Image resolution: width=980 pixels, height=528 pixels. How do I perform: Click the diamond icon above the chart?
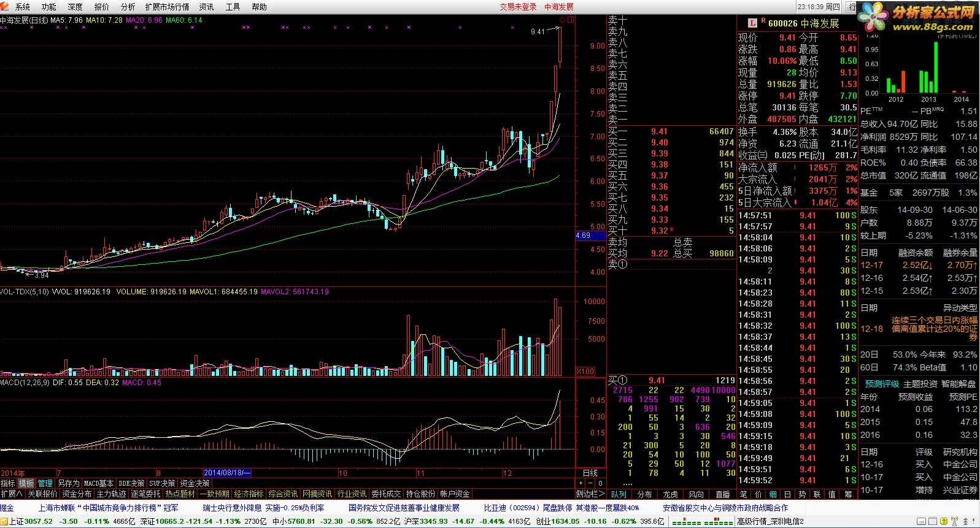coord(562,20)
